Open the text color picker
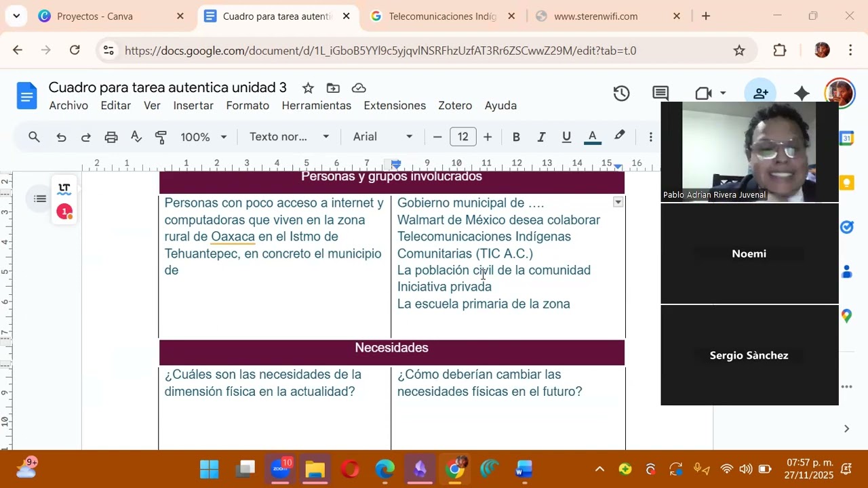868x488 pixels. point(592,137)
